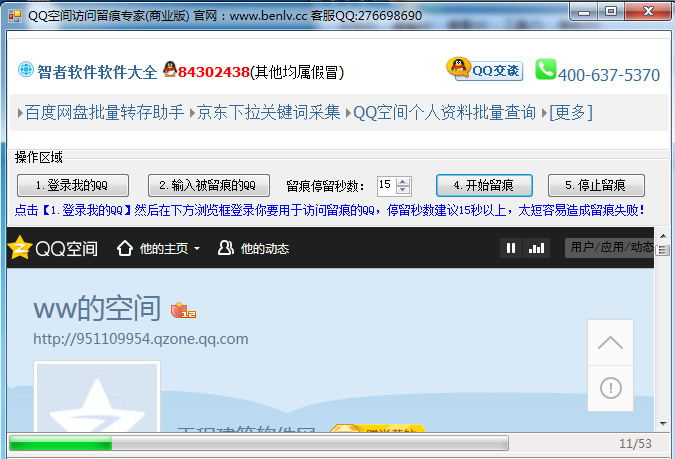Open the 他的动态 menu item
Viewport: 675px width, 459px height.
pyautogui.click(x=264, y=248)
